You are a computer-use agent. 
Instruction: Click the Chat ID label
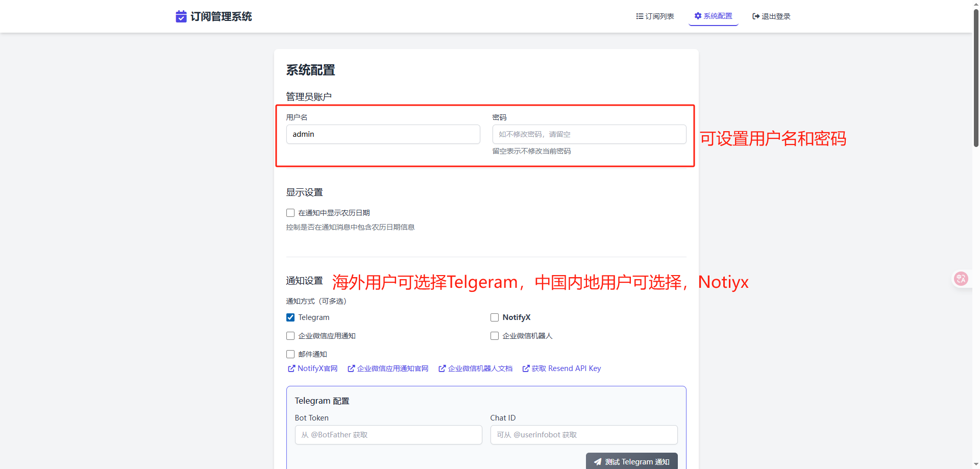pyautogui.click(x=503, y=418)
